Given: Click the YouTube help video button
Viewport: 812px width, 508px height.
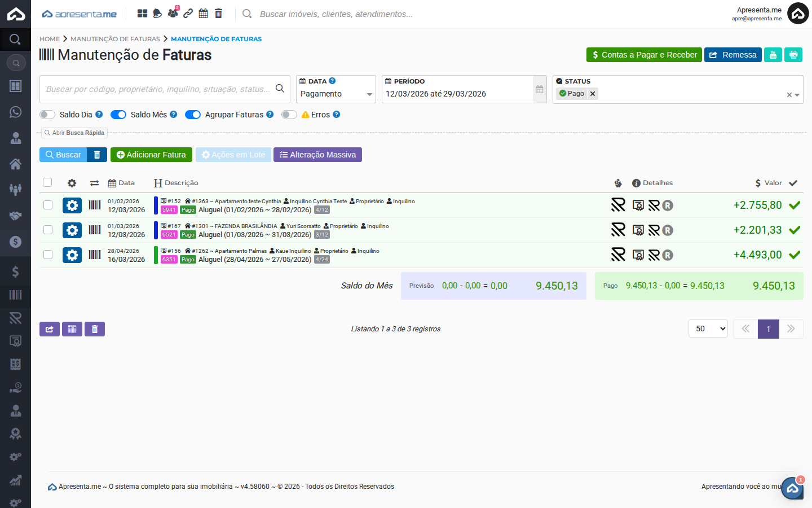Looking at the screenshot, I should (773, 55).
